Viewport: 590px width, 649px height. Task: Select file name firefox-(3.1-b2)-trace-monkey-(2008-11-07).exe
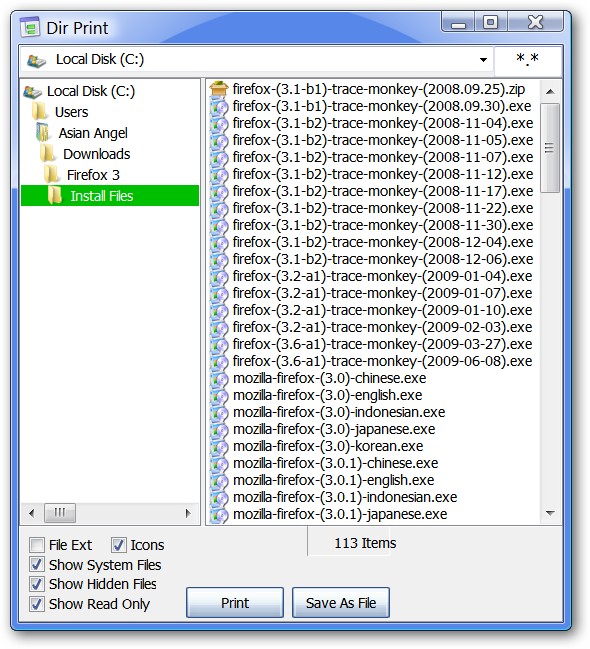pyautogui.click(x=383, y=157)
